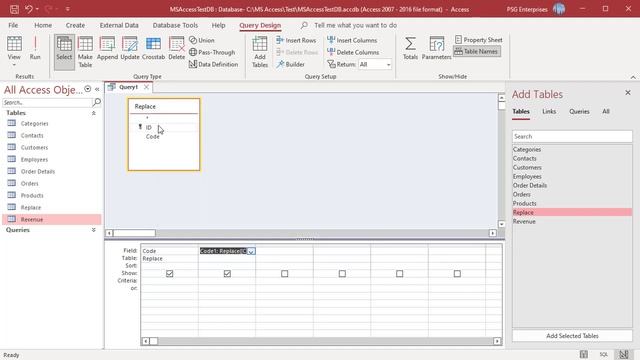Uncheck Show box for Code1 column
Viewport: 640px width, 360px height.
pyautogui.click(x=227, y=273)
